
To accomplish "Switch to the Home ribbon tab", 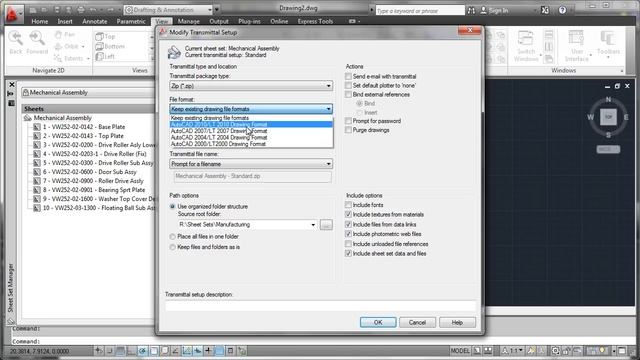I will coord(40,21).
